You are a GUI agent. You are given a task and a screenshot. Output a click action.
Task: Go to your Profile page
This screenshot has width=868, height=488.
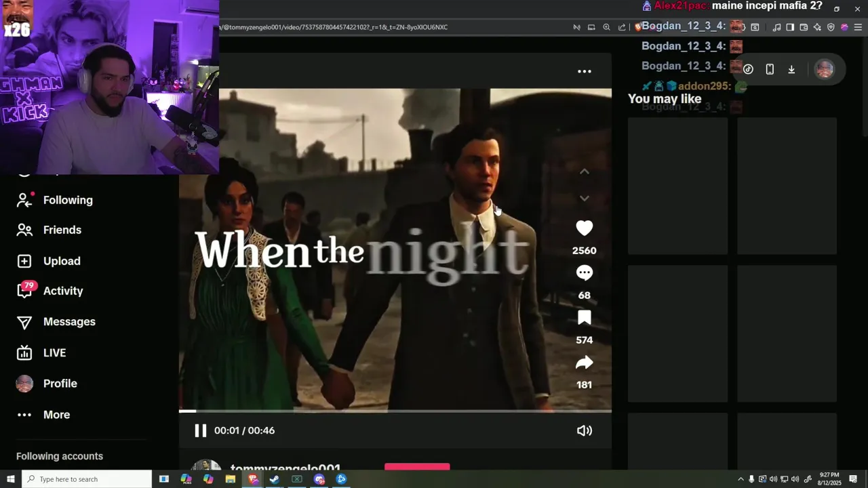pyautogui.click(x=46, y=384)
